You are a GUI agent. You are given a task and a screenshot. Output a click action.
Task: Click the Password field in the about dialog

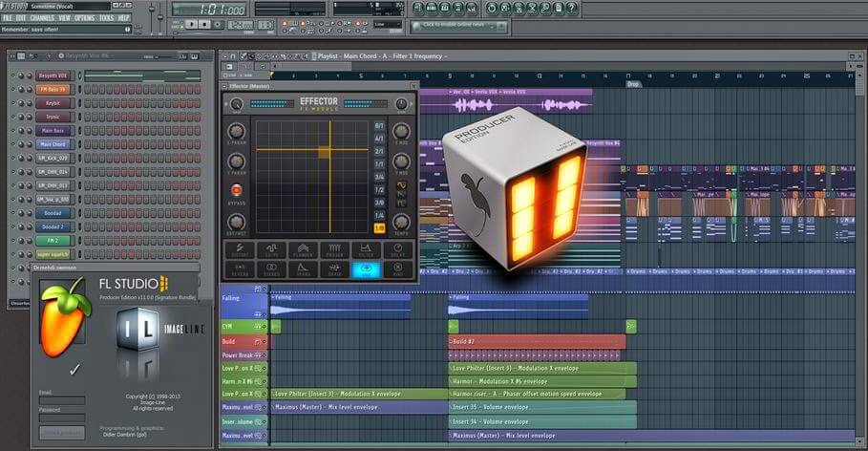[x=62, y=418]
